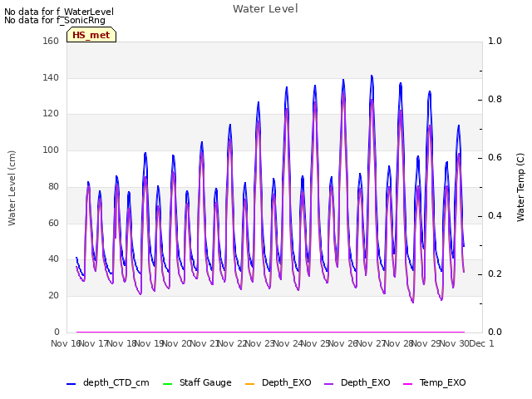Click the 160 left axis tick label

point(51,41)
